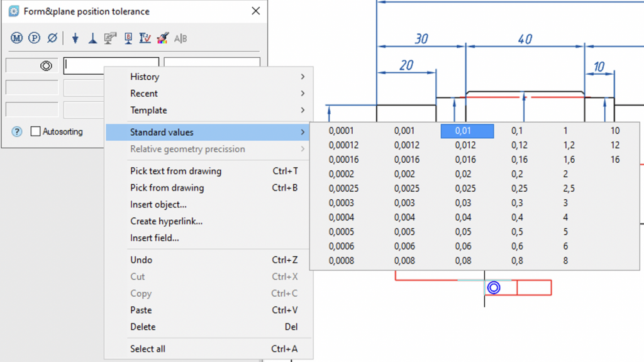Image resolution: width=644 pixels, height=362 pixels.
Task: Click Create hyperlink... menu entry
Action: (166, 221)
